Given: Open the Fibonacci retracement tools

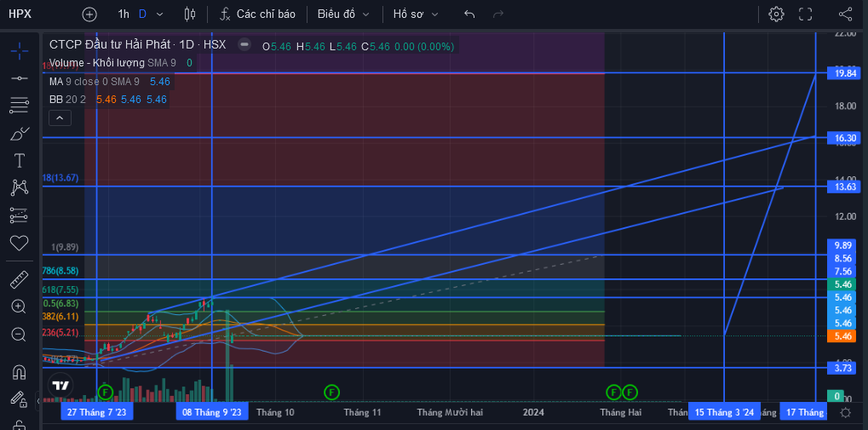Looking at the screenshot, I should [x=20, y=105].
